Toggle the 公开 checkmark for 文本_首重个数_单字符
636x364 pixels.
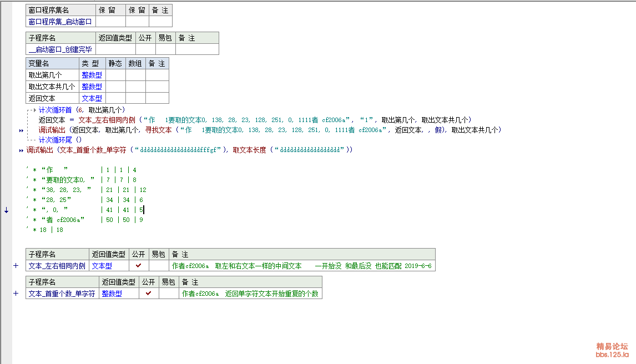click(x=148, y=294)
